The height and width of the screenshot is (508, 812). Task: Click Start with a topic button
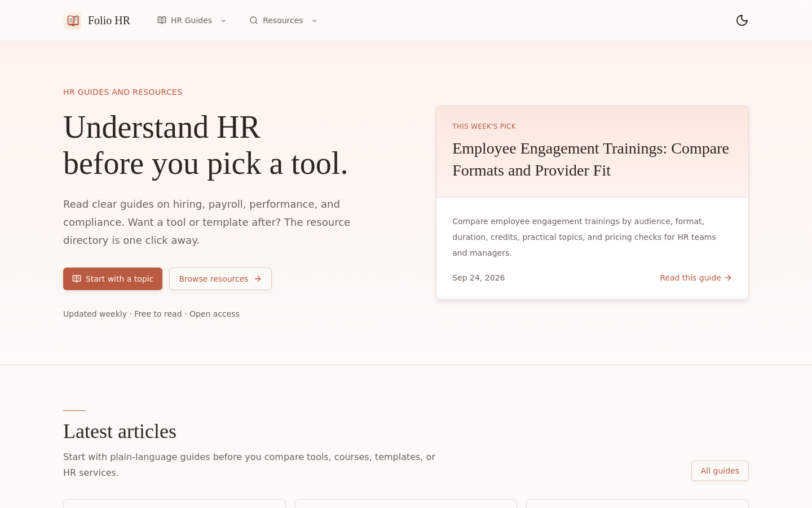(113, 279)
